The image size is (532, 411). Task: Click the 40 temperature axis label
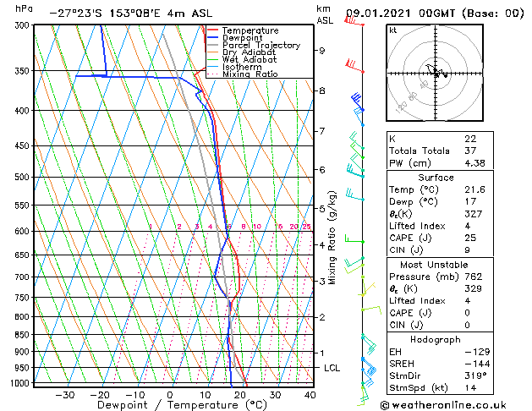tap(310, 395)
